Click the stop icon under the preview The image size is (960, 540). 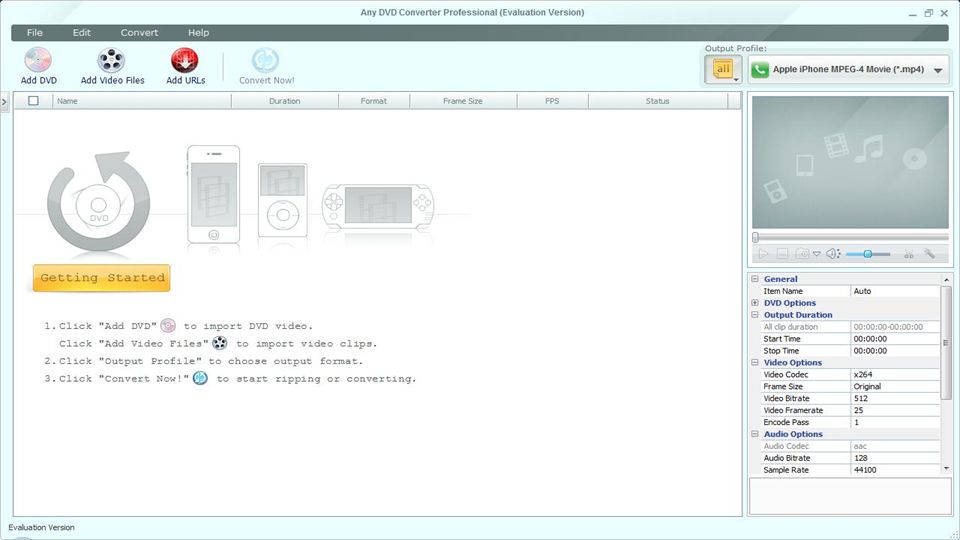point(782,253)
